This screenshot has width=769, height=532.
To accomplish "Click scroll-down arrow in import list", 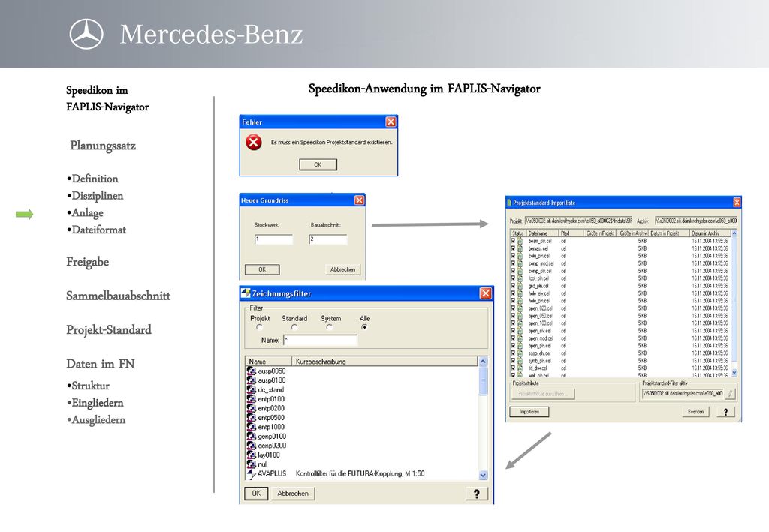I will (734, 373).
